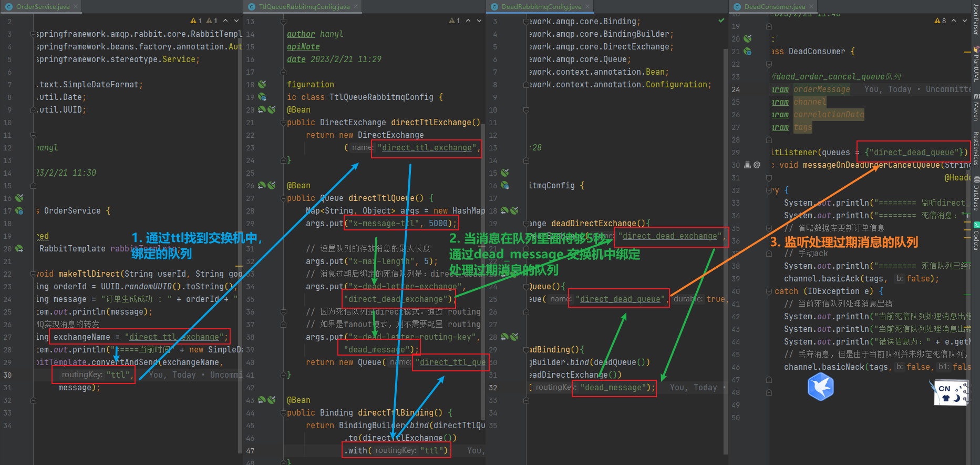Go to next highlighted problem in OrderService
The image size is (980, 465).
236,21
